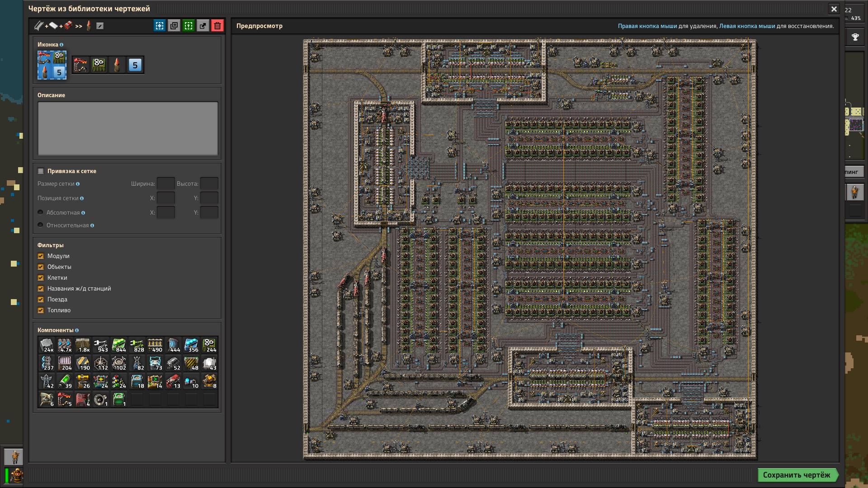The image size is (868, 488).
Task: Click the Сохранить чертёж button
Action: pyautogui.click(x=797, y=475)
